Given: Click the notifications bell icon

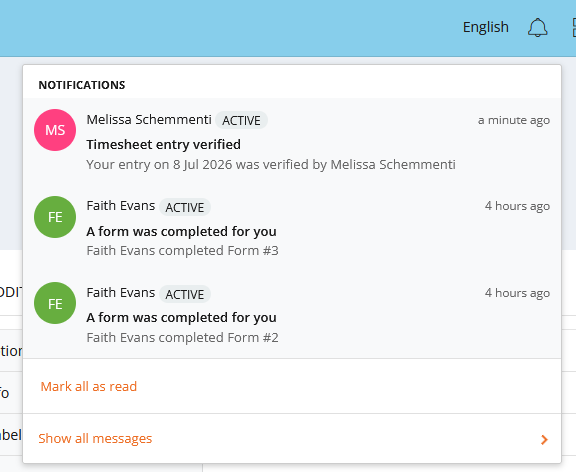Looking at the screenshot, I should [537, 28].
